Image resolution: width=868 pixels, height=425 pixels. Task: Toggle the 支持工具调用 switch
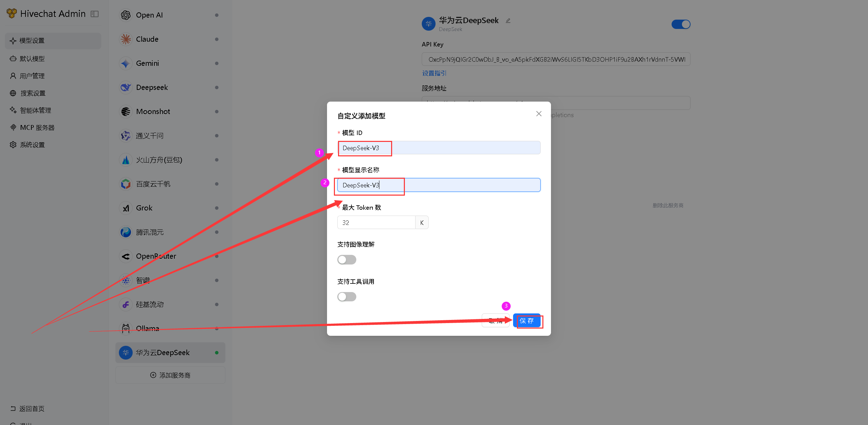347,297
